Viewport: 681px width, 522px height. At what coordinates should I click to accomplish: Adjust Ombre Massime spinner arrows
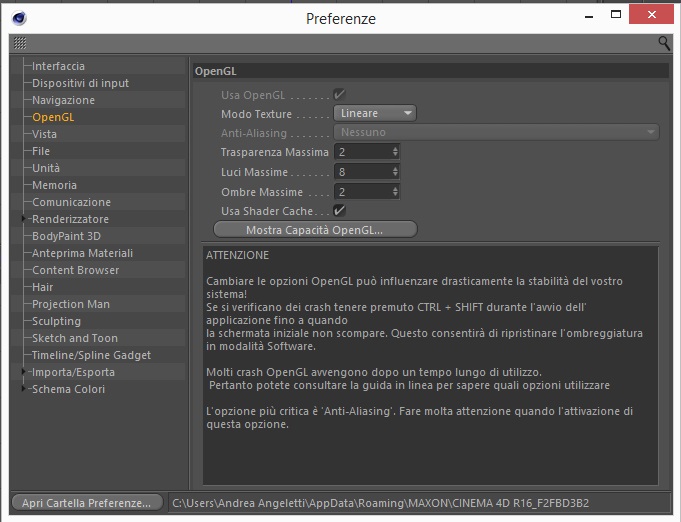pos(395,192)
